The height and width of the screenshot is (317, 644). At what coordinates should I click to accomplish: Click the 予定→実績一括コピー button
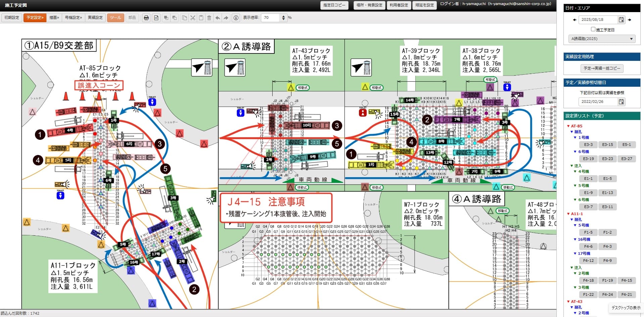pyautogui.click(x=602, y=68)
